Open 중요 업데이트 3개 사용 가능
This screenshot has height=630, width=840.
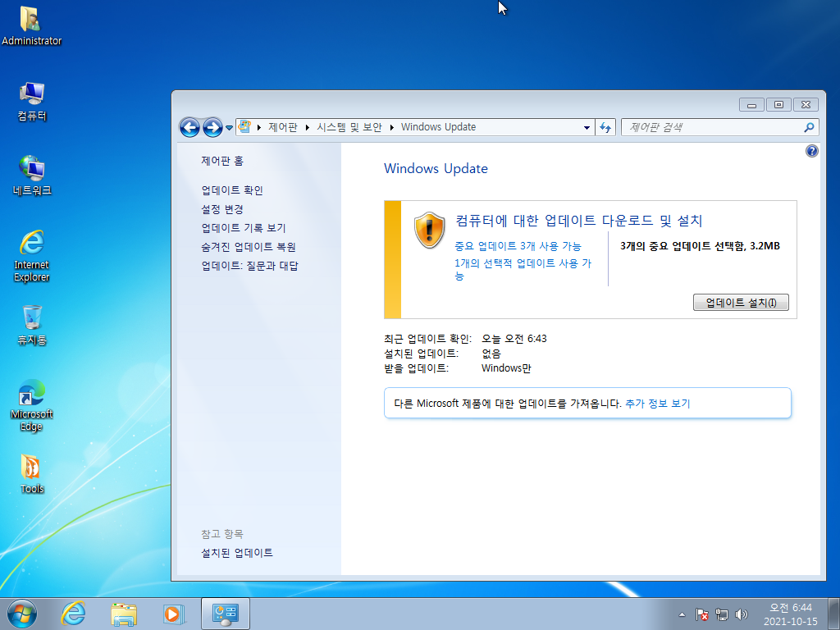(x=518, y=246)
